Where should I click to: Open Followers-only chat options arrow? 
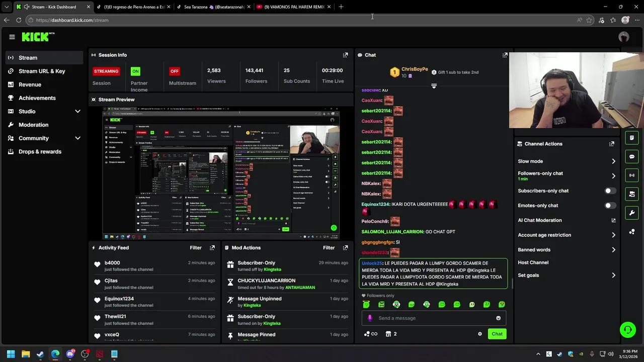(613, 176)
